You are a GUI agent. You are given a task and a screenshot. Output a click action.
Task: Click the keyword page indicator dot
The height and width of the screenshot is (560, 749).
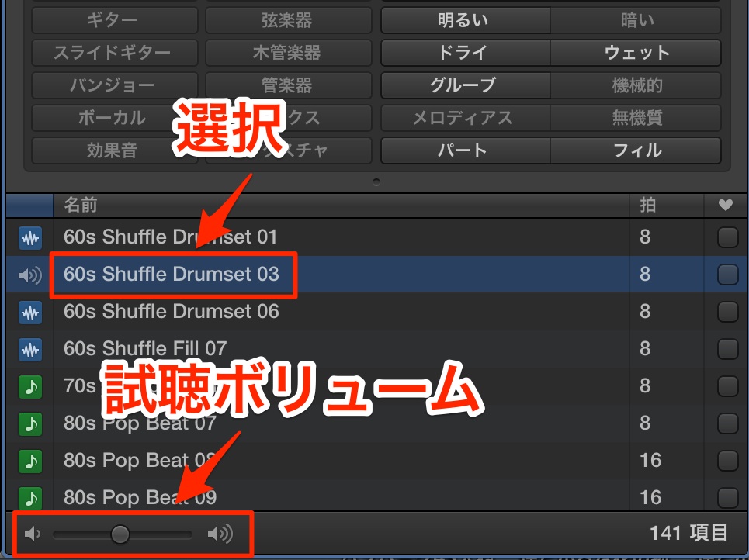pyautogui.click(x=376, y=182)
